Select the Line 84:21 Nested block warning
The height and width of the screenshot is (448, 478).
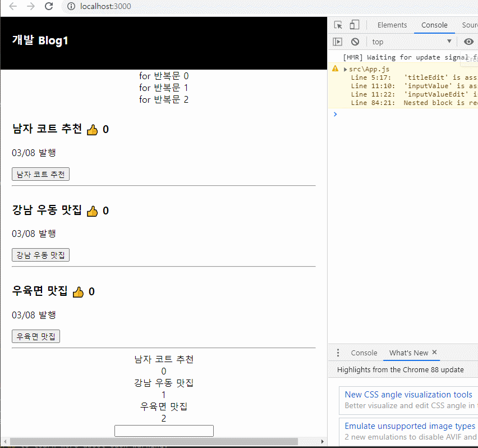[414, 103]
